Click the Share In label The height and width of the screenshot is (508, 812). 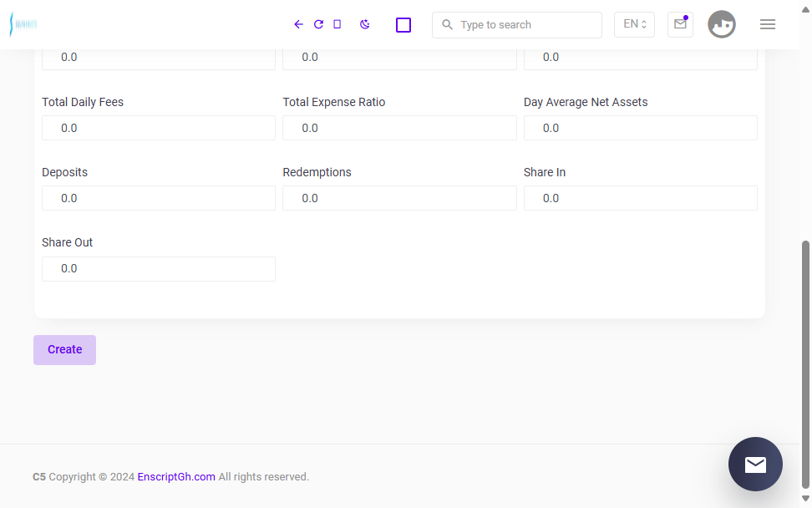point(545,172)
